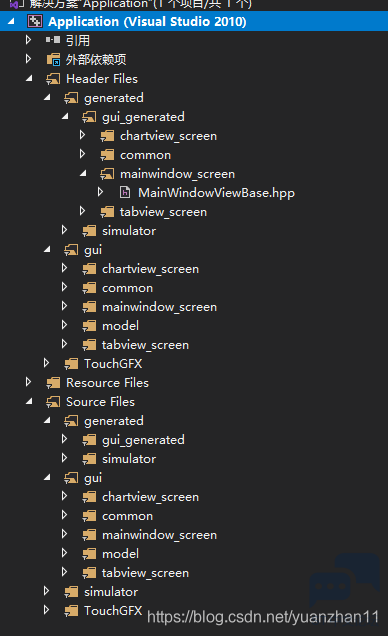Expand simulator directly under Source Files
388x636 pixels.
[x=46, y=591]
